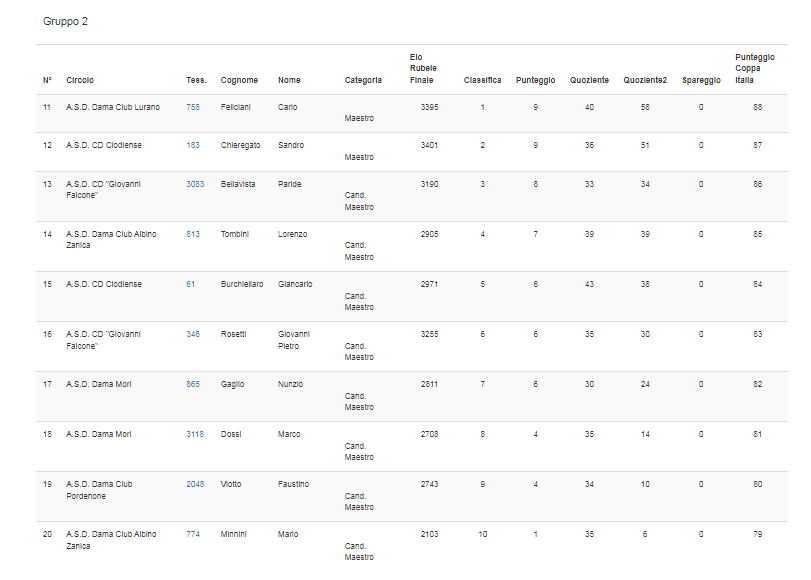Open membership number 758 link
811x580 pixels.
pyautogui.click(x=193, y=107)
